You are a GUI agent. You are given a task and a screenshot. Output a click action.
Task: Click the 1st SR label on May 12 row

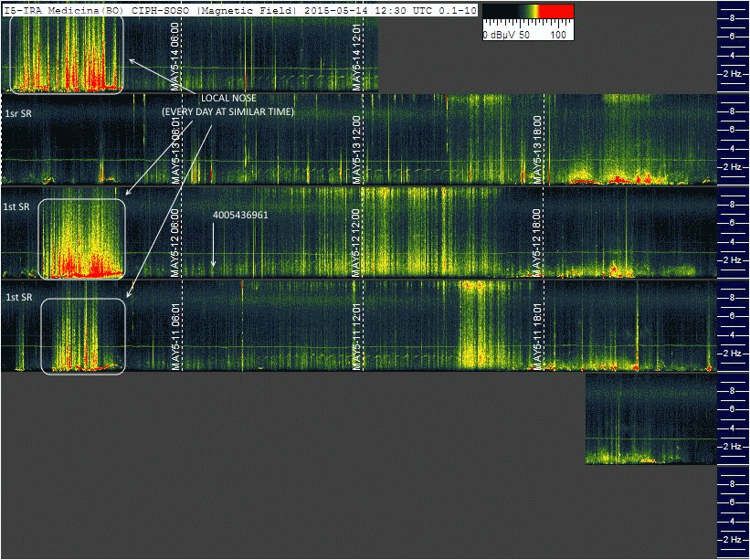pos(18,206)
